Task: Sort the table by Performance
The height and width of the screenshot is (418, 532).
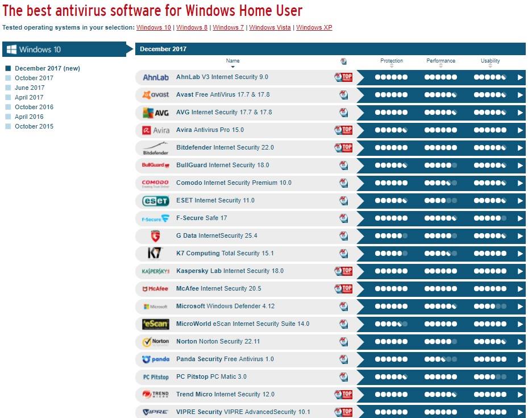Action: coord(440,63)
